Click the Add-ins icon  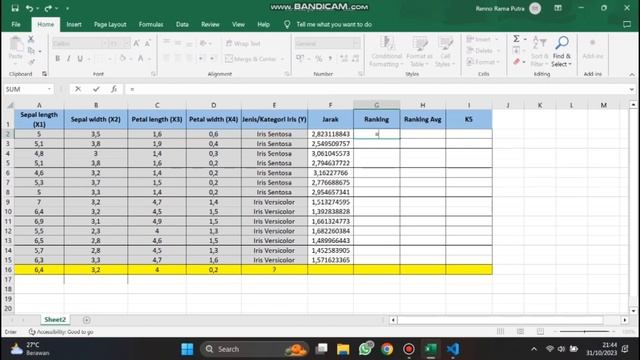pyautogui.click(x=593, y=48)
